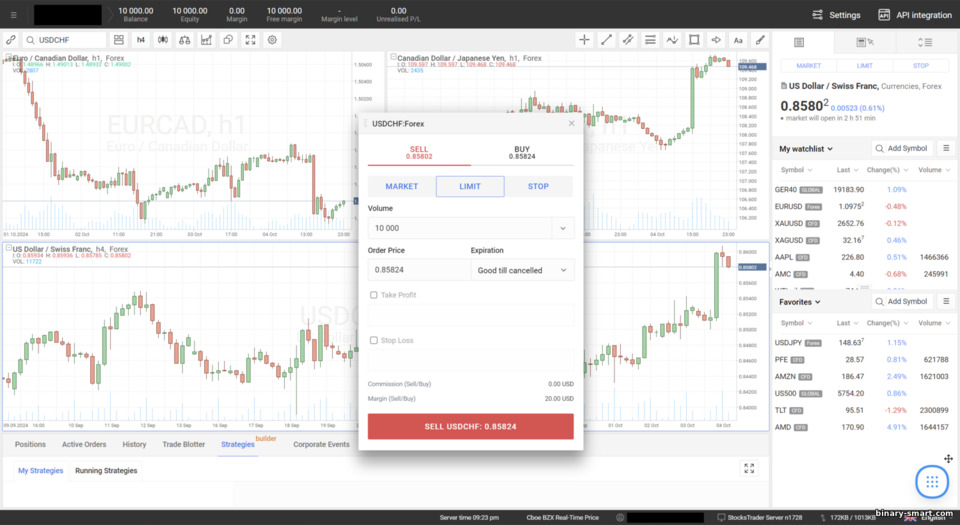Enable the Take Profit checkbox

pyautogui.click(x=373, y=295)
